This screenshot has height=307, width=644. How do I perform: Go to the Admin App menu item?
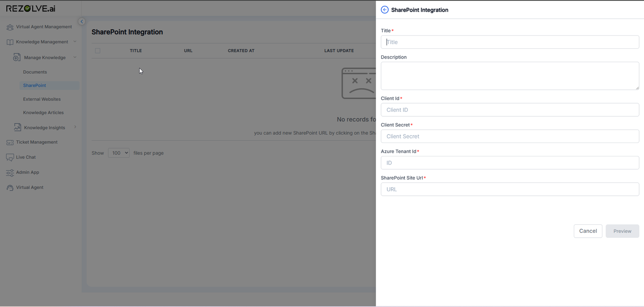pos(28,172)
